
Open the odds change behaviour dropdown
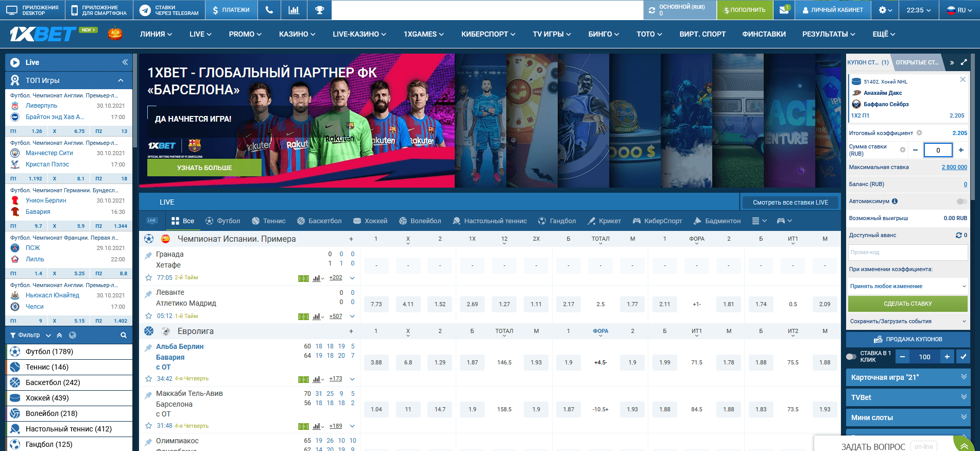(907, 286)
